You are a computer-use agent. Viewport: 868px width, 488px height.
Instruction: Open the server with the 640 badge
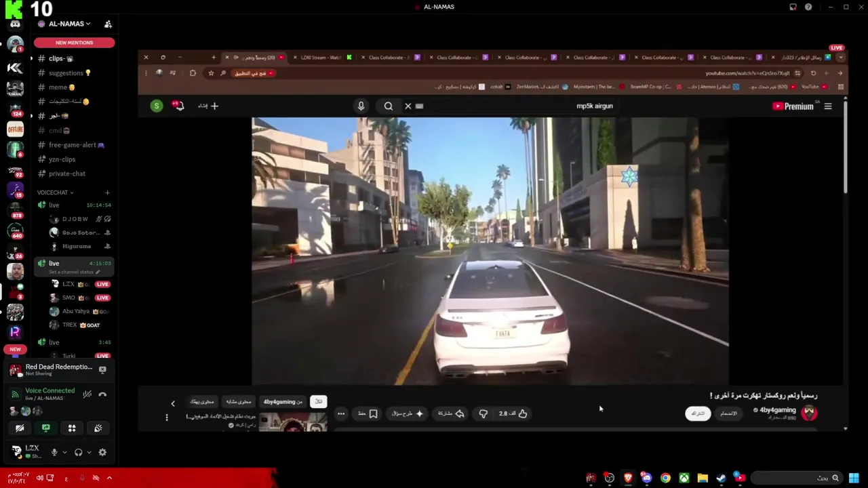[x=15, y=230]
